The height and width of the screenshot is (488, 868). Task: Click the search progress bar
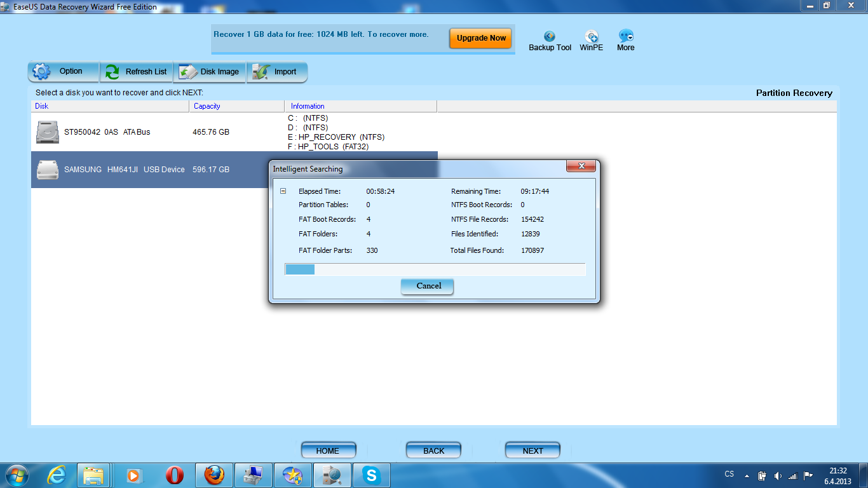435,269
